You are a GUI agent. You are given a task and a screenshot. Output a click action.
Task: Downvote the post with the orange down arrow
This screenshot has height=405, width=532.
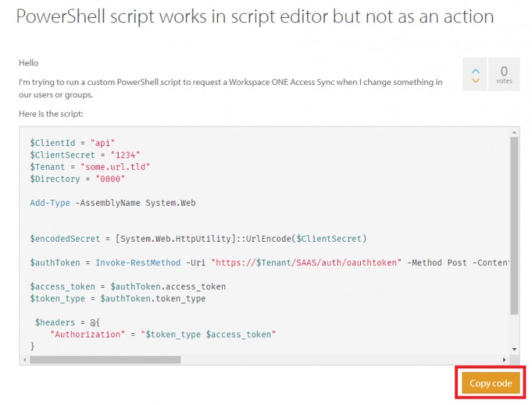[476, 81]
